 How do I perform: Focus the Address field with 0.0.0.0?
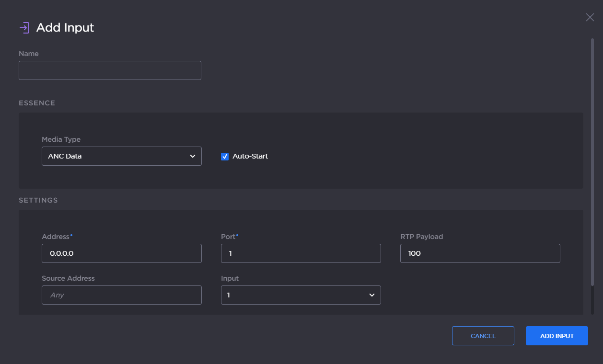[122, 253]
